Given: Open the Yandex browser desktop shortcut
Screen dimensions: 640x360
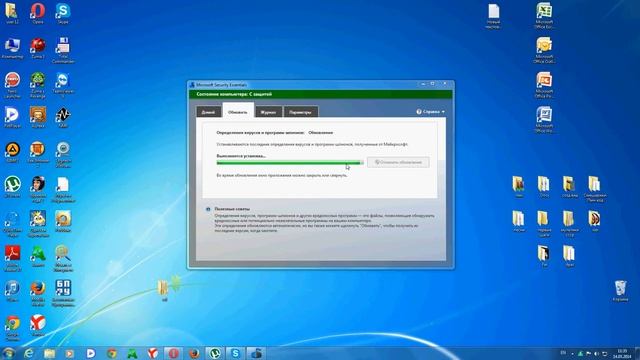Looking at the screenshot, I should tap(38, 326).
